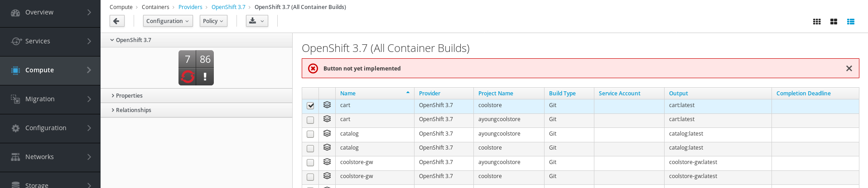Click build icon for coolstore cart row
The image size is (868, 188).
click(x=327, y=105)
